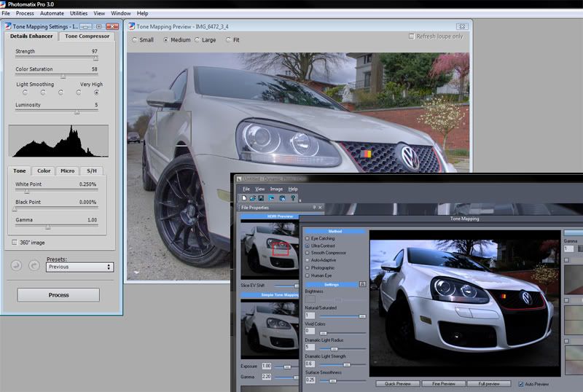Click the Strength slider handle
Screen dimensions: 583x392
(x=95, y=58)
